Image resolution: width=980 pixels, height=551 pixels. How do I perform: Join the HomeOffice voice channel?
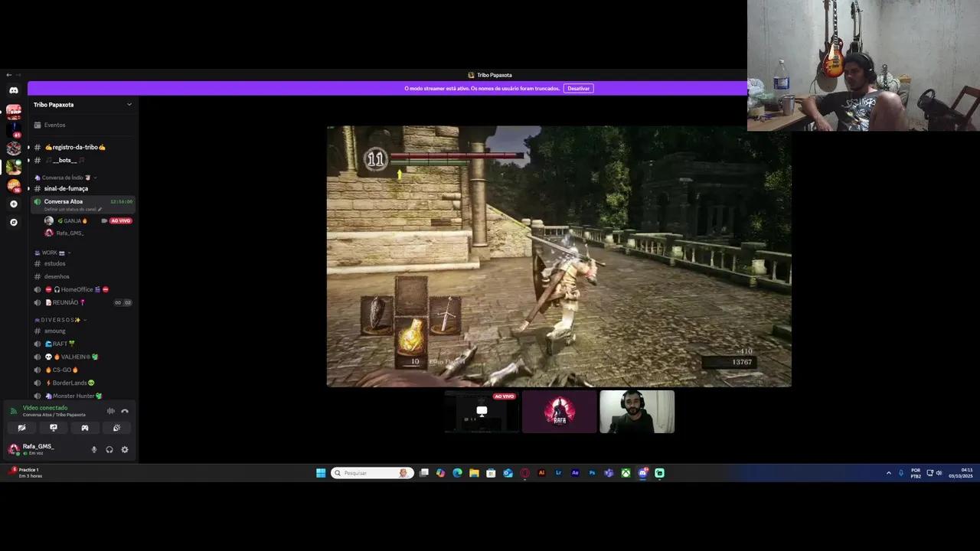(x=82, y=289)
